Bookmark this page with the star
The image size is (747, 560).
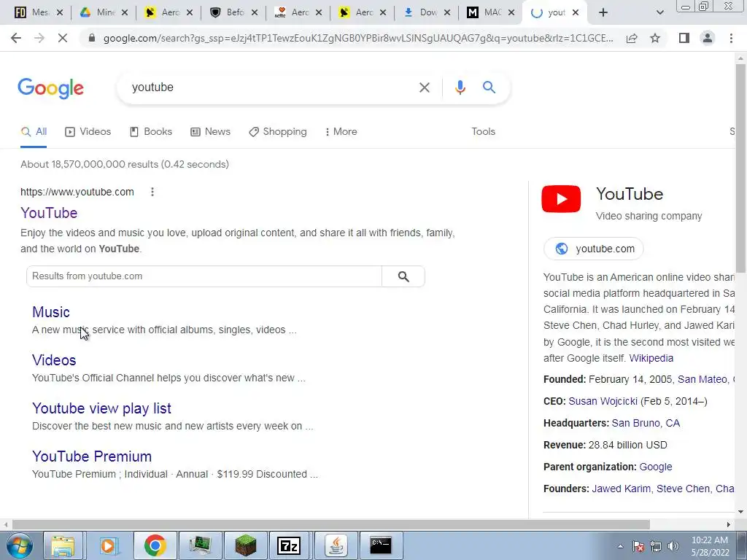655,38
